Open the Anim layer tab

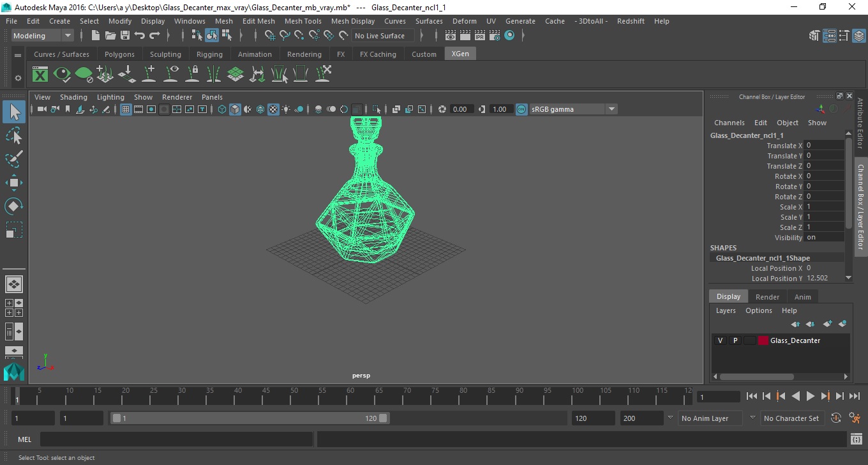(x=802, y=297)
